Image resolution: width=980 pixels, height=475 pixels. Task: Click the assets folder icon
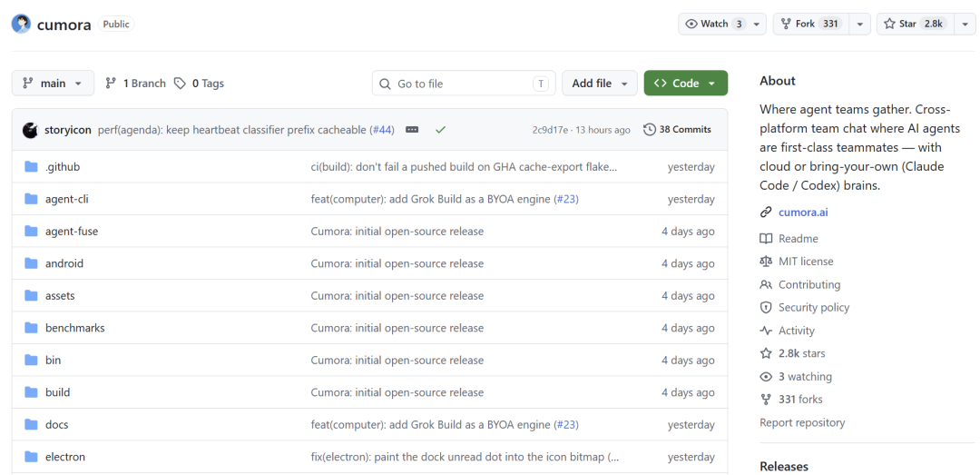pos(31,296)
